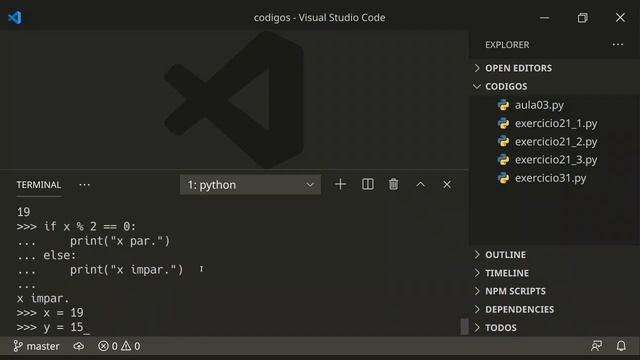Screen dimensions: 640x360
Task: Open exercicio21_3.py file
Action: coord(556,160)
